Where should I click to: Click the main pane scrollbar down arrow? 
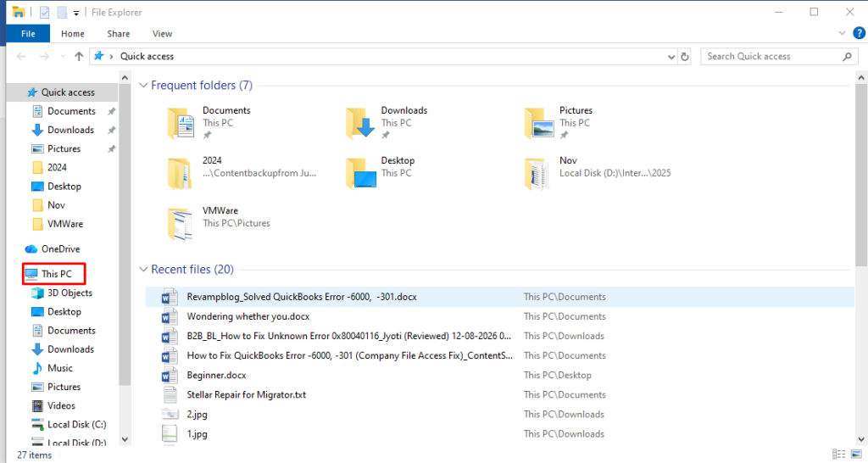(x=861, y=439)
